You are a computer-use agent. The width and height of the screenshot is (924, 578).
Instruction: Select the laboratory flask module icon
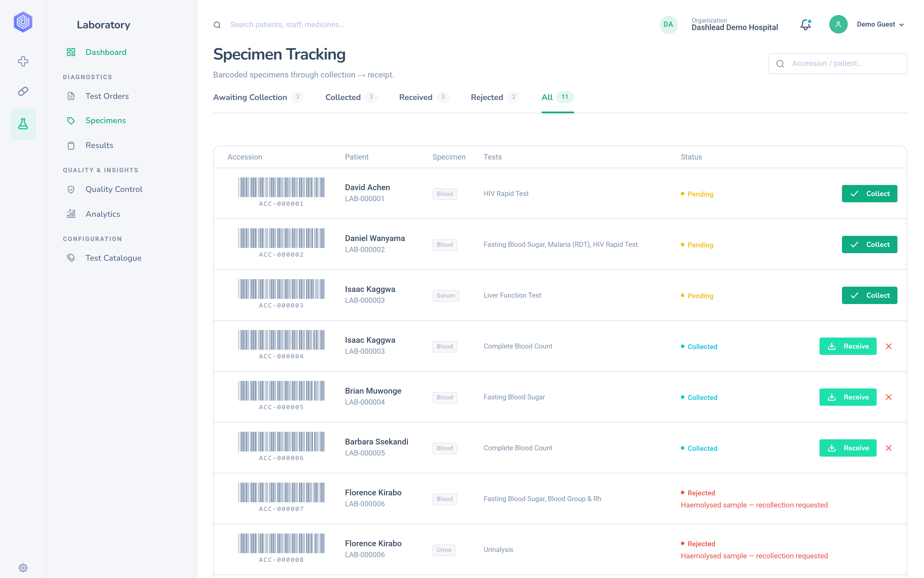tap(23, 124)
